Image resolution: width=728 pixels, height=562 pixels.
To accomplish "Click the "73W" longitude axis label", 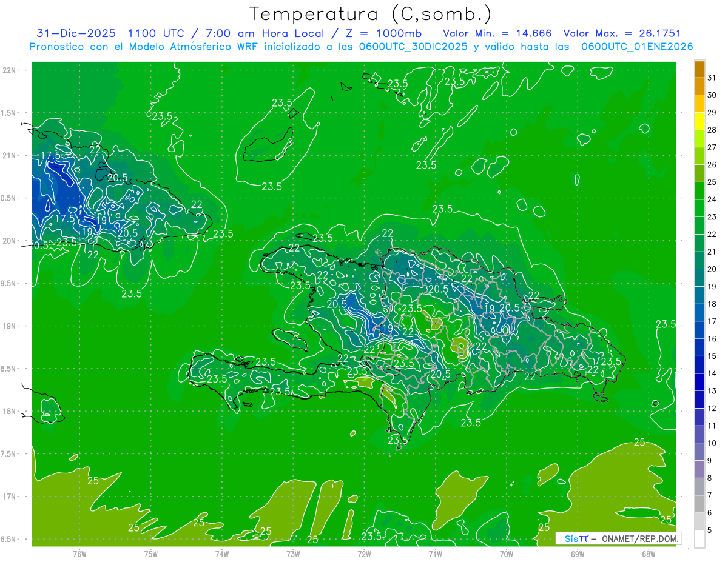I will (293, 554).
